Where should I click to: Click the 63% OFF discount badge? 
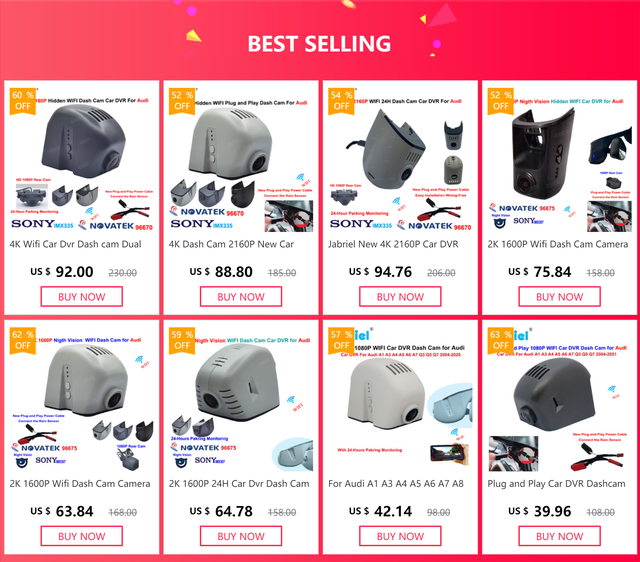tap(501, 341)
